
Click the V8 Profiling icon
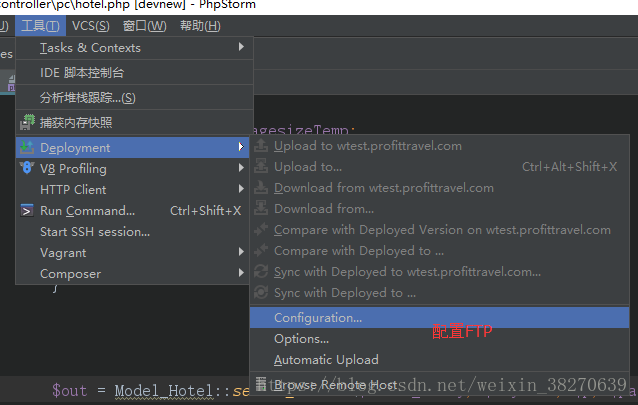[x=27, y=168]
